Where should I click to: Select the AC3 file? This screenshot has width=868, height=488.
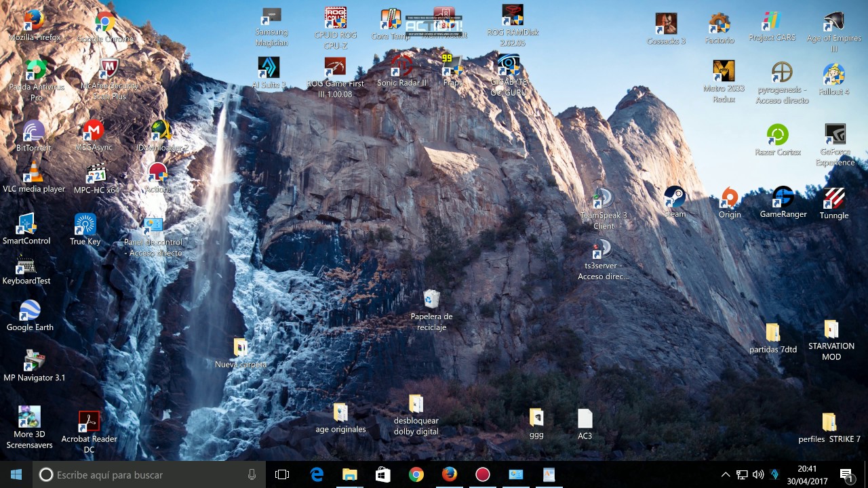(585, 424)
